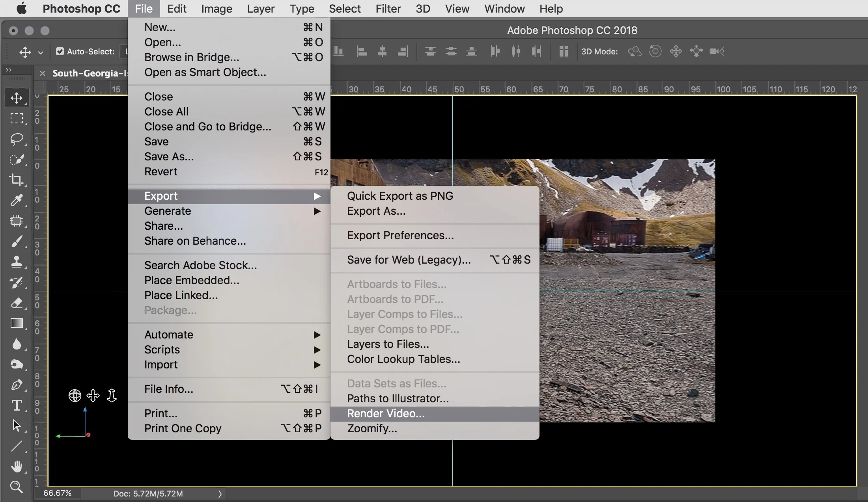Choose Save for Web (Legacy)
Screen dimensions: 868x502
[435, 260]
